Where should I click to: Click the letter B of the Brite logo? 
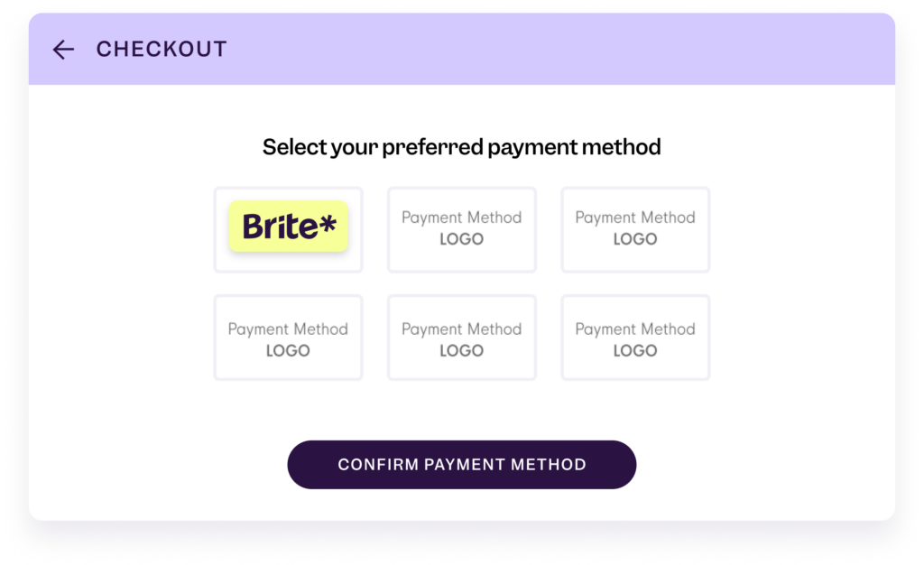click(254, 227)
